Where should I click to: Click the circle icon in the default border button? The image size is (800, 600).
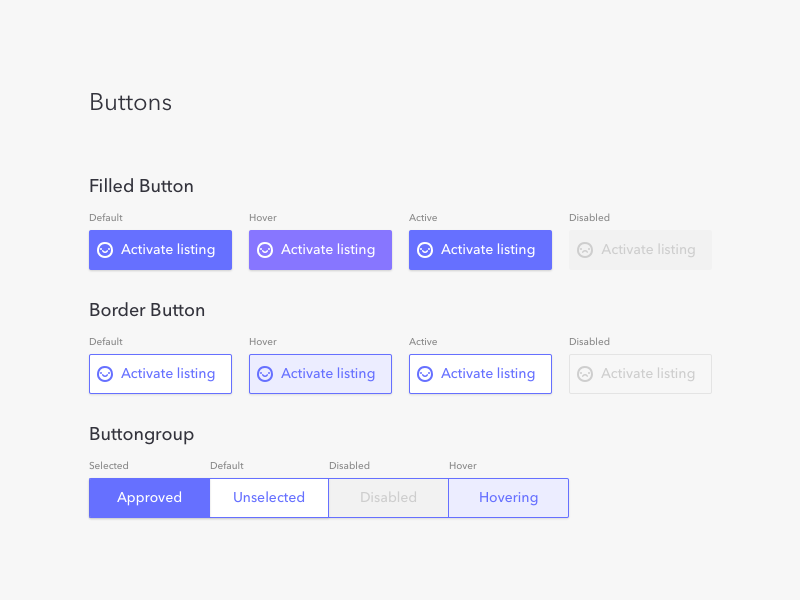click(x=105, y=374)
